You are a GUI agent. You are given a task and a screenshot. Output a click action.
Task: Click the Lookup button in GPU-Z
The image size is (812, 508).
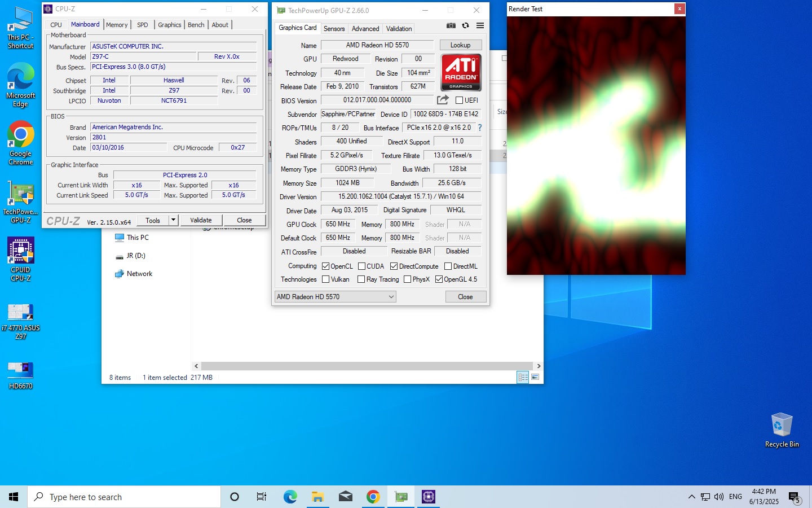click(460, 45)
